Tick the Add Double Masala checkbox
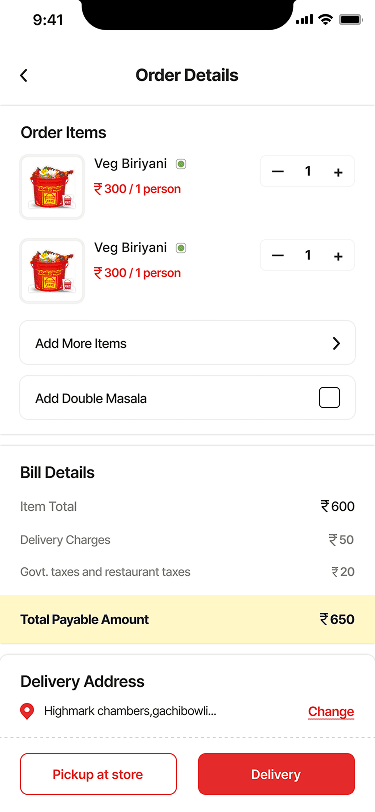This screenshot has width=375, height=812. click(329, 398)
